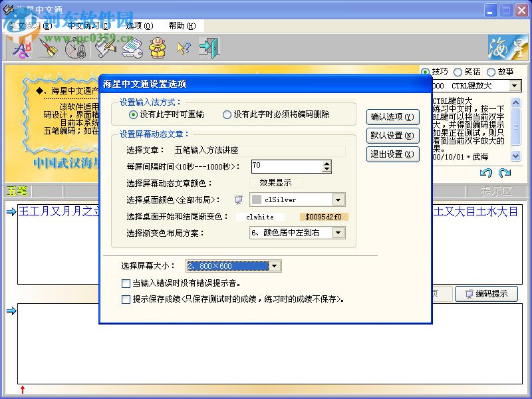The height and width of the screenshot is (399, 532).
Task: Click the blue arrow beside typing area
Action: point(11,311)
